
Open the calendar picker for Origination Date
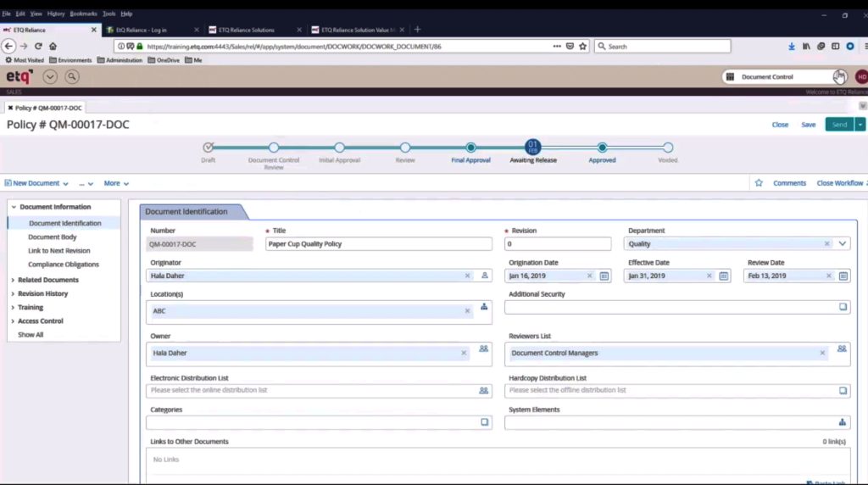604,276
